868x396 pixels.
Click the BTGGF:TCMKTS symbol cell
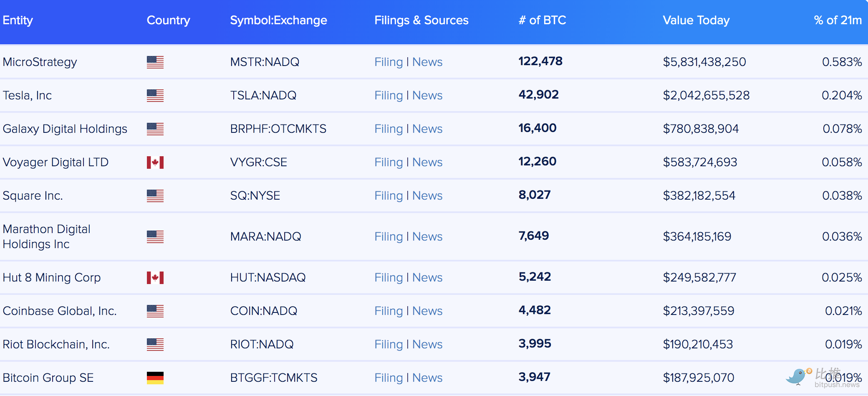pos(274,378)
